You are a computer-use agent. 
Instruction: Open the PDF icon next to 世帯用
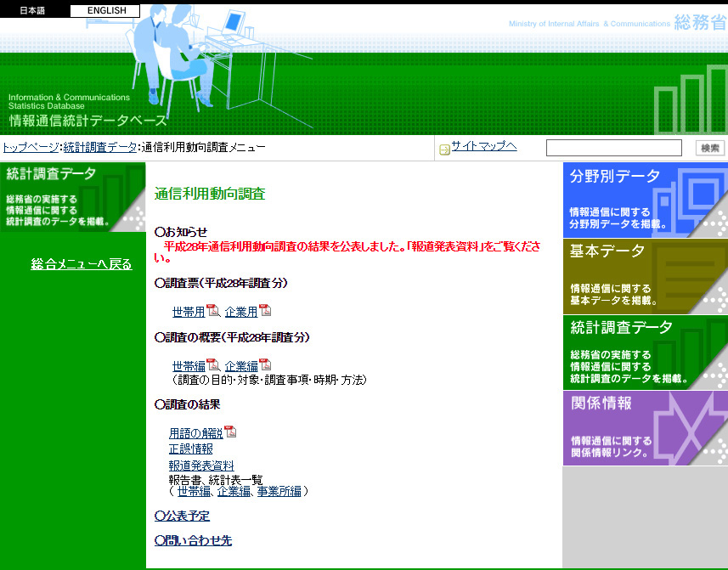point(212,310)
